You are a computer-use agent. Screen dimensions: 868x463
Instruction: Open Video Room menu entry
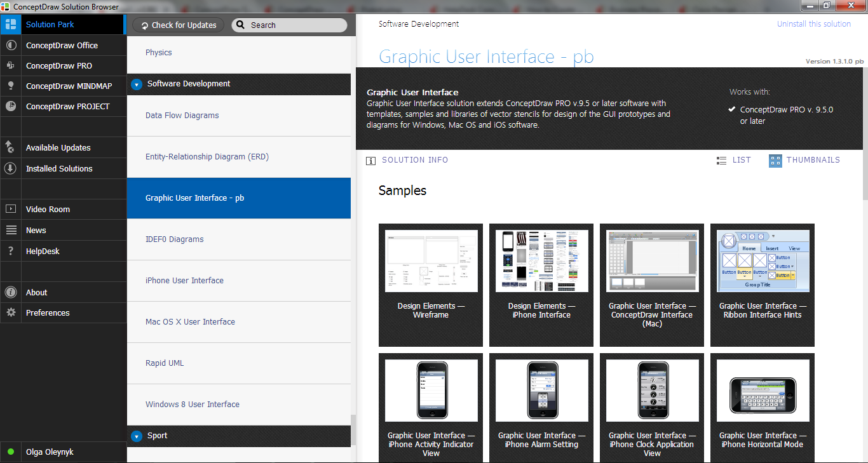pos(62,209)
